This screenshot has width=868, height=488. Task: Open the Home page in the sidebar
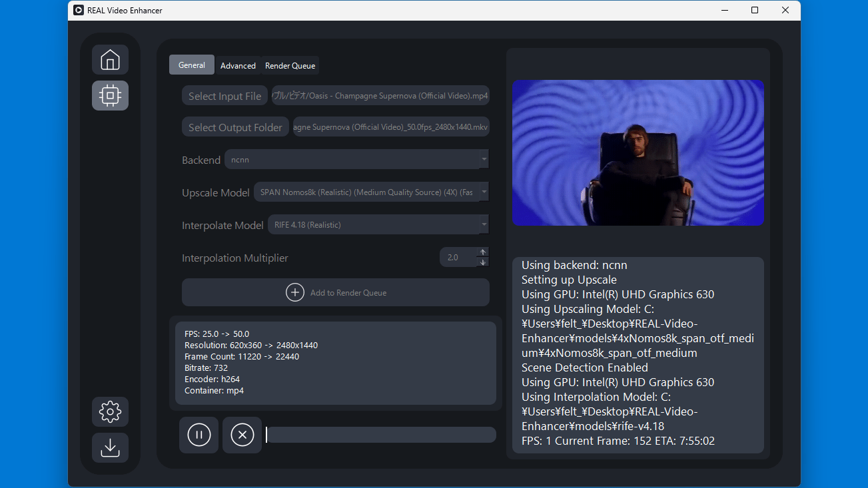110,60
